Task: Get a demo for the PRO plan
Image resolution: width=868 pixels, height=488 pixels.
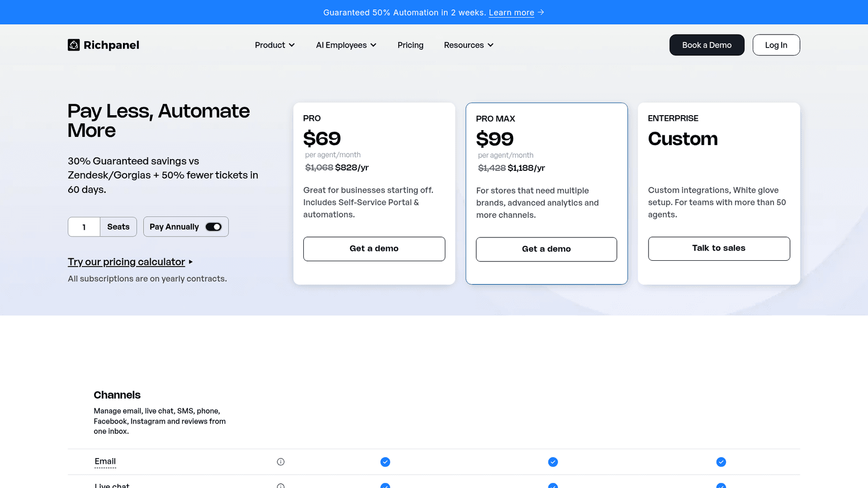Action: 374,249
